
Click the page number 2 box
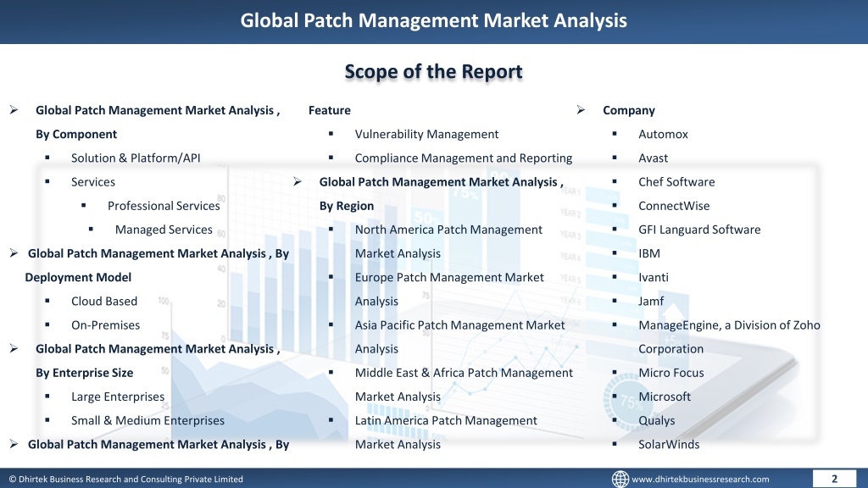click(x=834, y=479)
